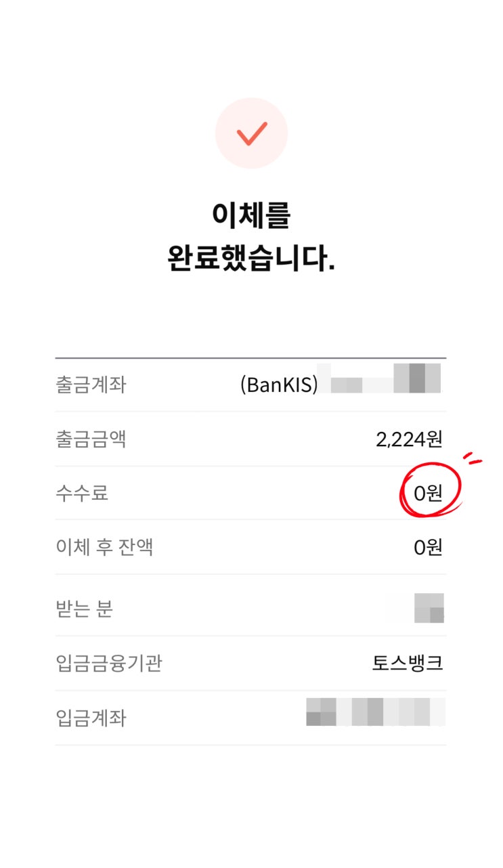This screenshot has width=503, height=868.
Task: Click the 2,224원 withdrawal amount
Action: [x=409, y=439]
